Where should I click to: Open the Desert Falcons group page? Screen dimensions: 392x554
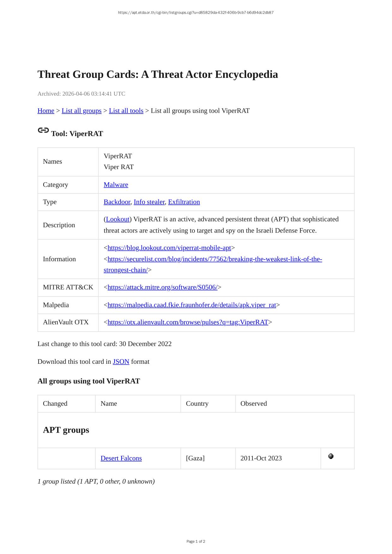tap(121, 458)
